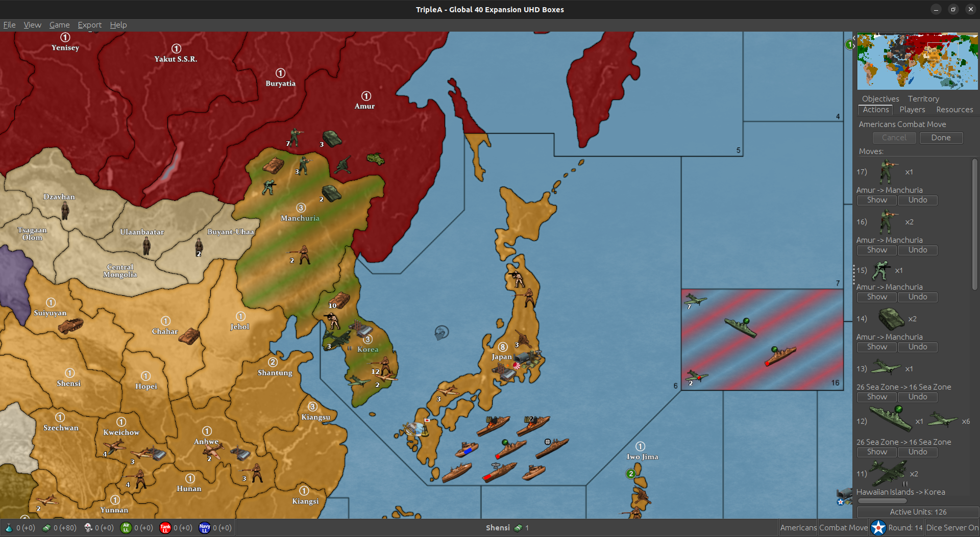Open the File menu
The width and height of the screenshot is (980, 537).
(x=9, y=24)
